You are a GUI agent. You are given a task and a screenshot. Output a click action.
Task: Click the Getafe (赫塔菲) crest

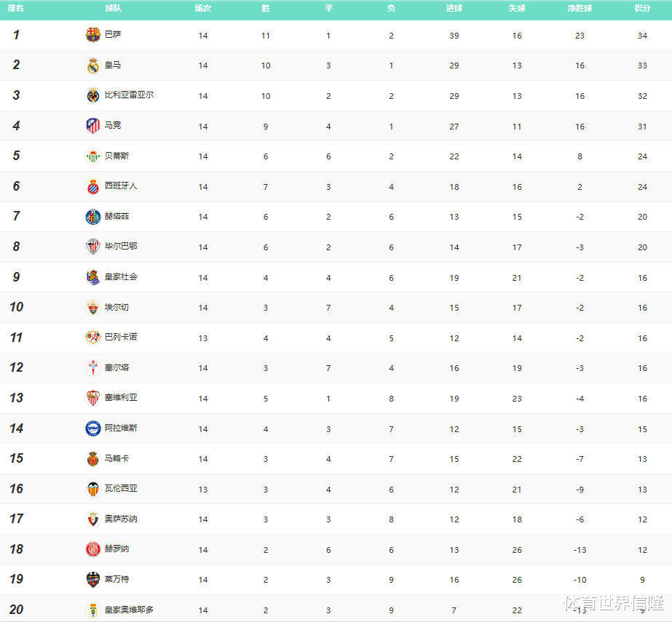click(x=93, y=217)
